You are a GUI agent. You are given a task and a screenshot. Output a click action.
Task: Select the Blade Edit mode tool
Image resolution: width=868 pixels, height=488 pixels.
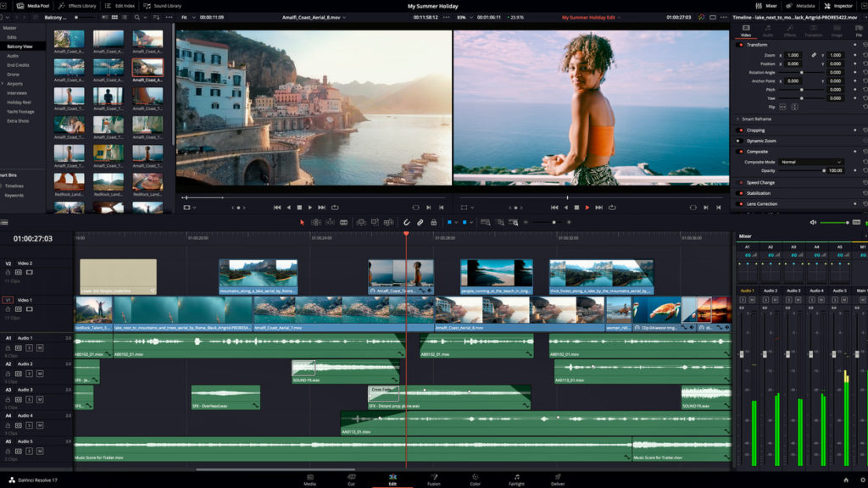tap(343, 223)
